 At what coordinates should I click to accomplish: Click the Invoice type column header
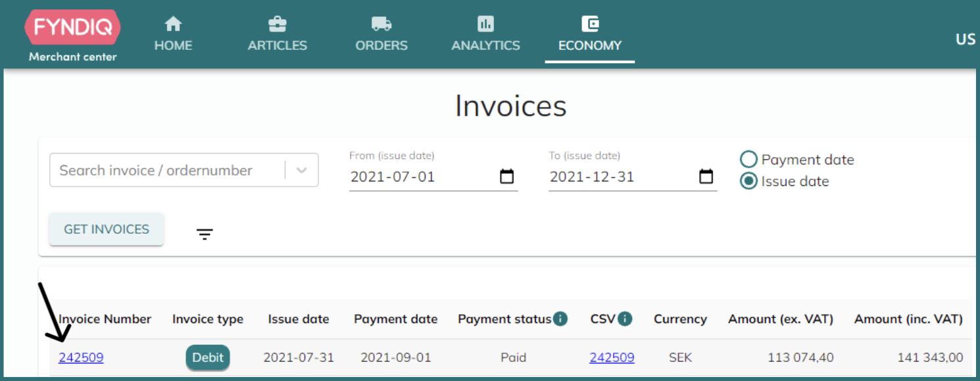208,319
